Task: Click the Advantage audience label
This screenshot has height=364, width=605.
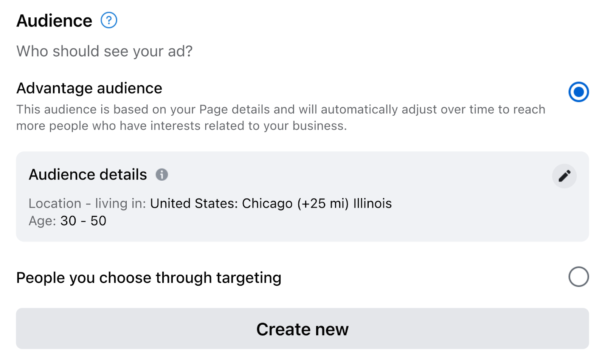Action: pyautogui.click(x=89, y=88)
